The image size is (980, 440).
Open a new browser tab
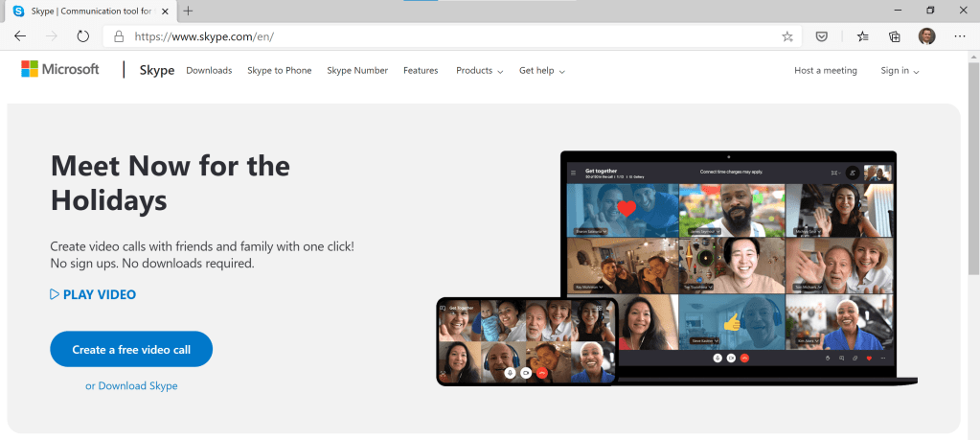[189, 11]
